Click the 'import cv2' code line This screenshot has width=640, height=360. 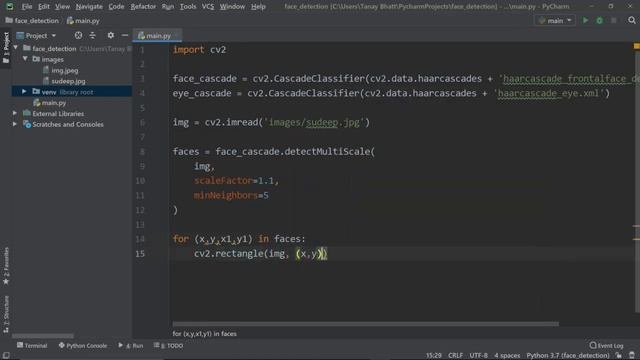pos(200,50)
